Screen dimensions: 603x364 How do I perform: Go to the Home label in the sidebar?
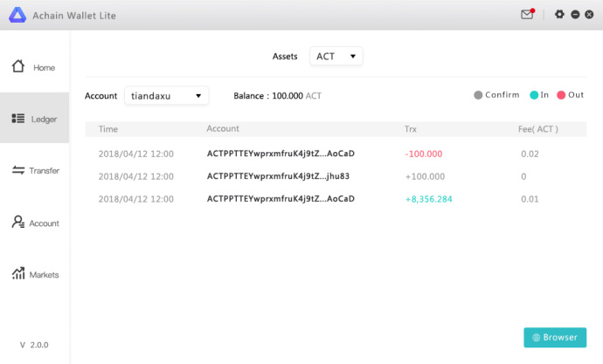click(44, 68)
